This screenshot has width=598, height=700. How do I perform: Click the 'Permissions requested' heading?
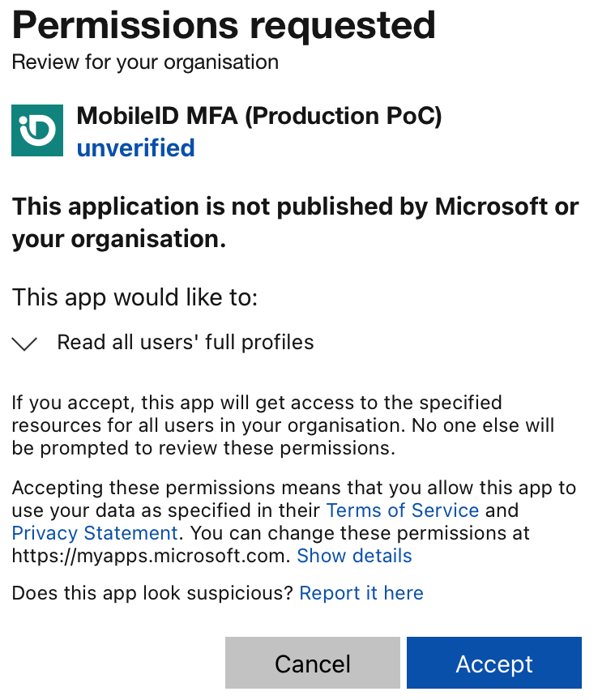point(224,26)
